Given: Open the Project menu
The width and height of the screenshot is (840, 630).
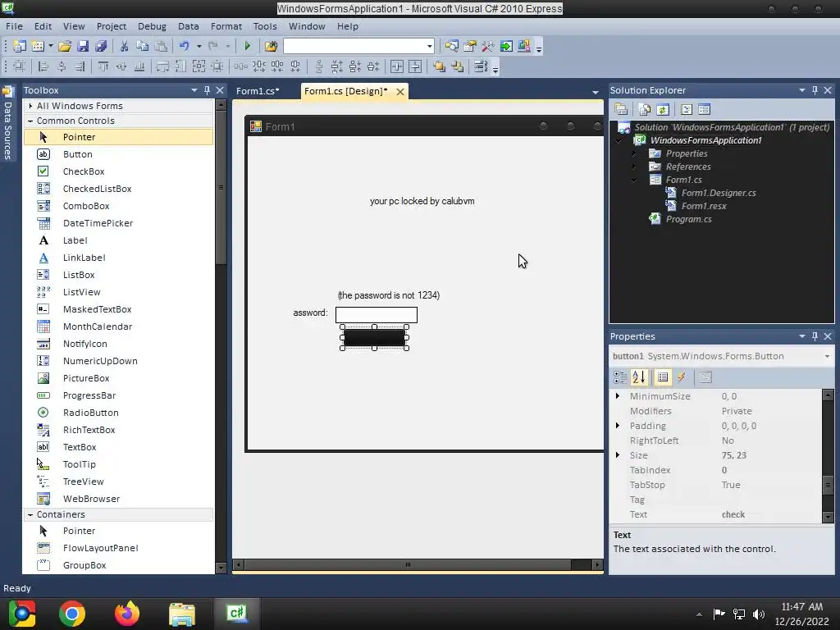Looking at the screenshot, I should click(112, 26).
